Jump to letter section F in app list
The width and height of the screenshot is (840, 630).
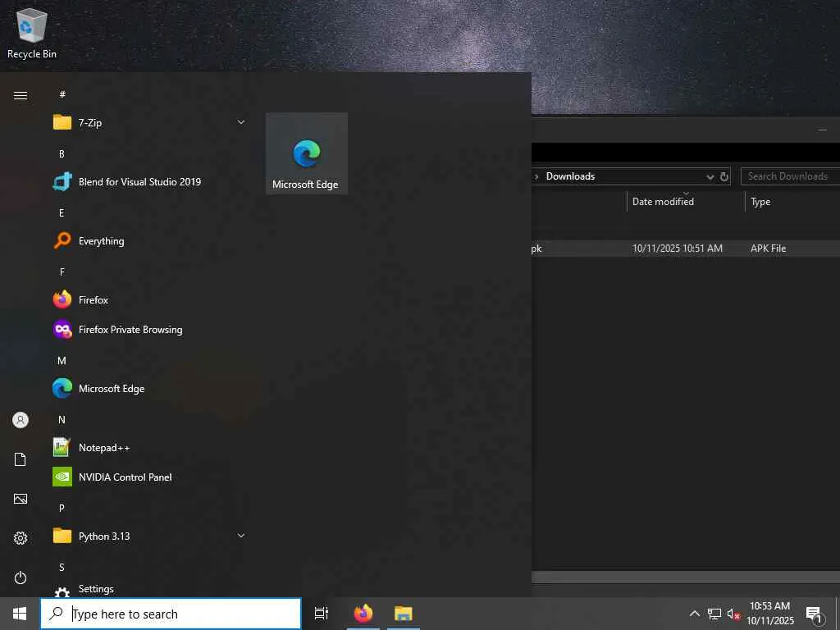click(x=62, y=272)
